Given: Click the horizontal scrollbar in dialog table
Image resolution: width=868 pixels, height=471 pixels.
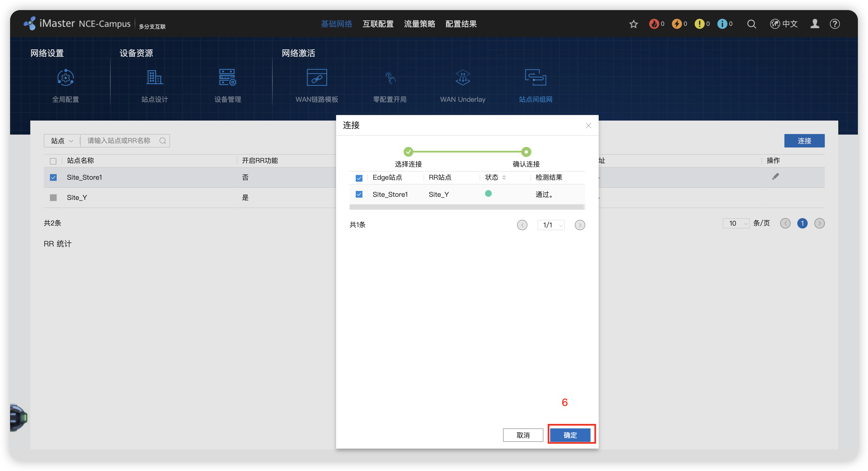Looking at the screenshot, I should click(x=466, y=207).
